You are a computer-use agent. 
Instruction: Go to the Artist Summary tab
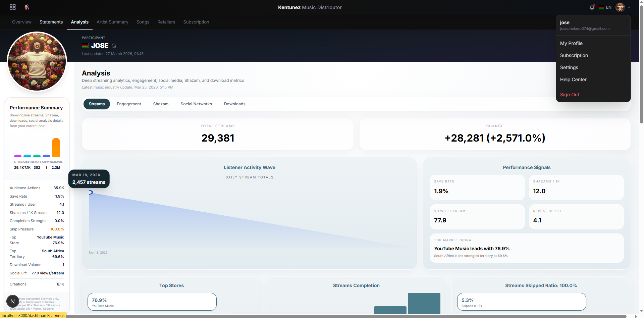click(112, 22)
